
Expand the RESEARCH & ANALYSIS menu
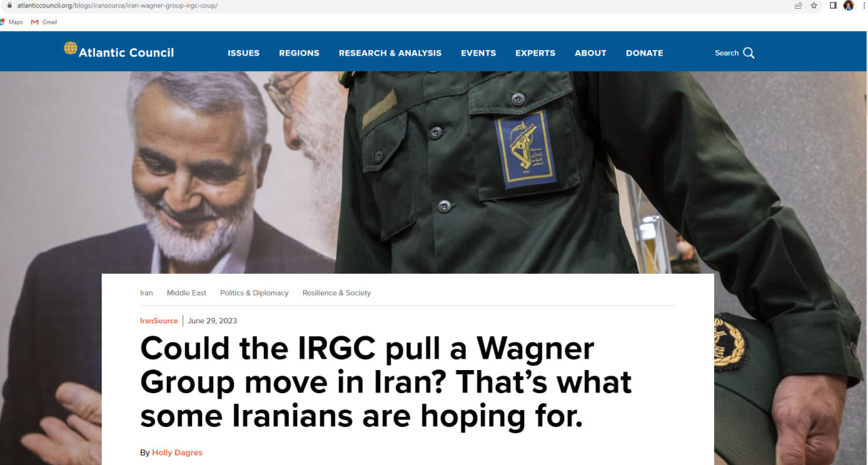click(x=390, y=53)
